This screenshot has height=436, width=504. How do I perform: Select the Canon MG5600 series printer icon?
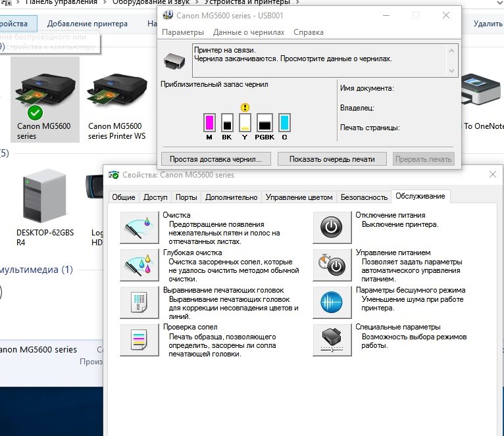tap(45, 99)
